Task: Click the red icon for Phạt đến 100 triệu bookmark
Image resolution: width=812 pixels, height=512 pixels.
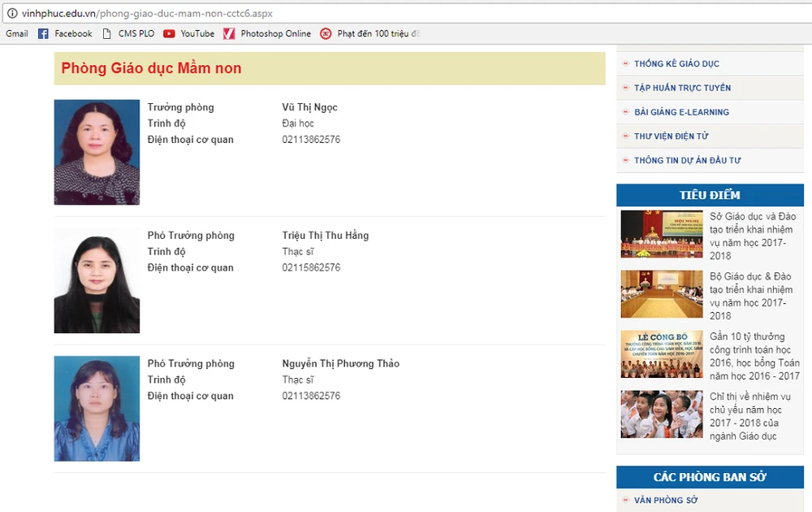Action: click(x=326, y=33)
